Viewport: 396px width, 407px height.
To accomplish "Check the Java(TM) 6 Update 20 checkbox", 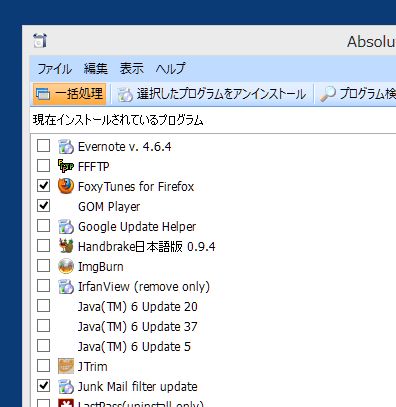I will tap(44, 306).
